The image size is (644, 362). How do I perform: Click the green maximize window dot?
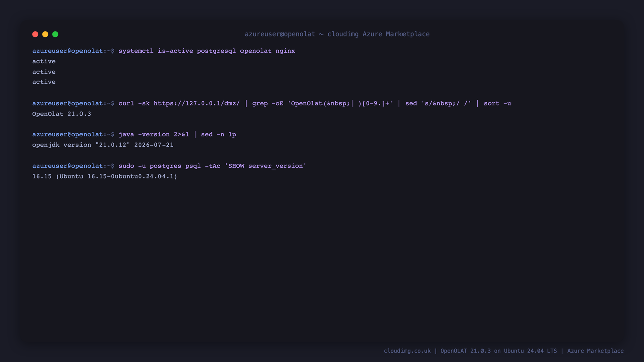pyautogui.click(x=55, y=34)
